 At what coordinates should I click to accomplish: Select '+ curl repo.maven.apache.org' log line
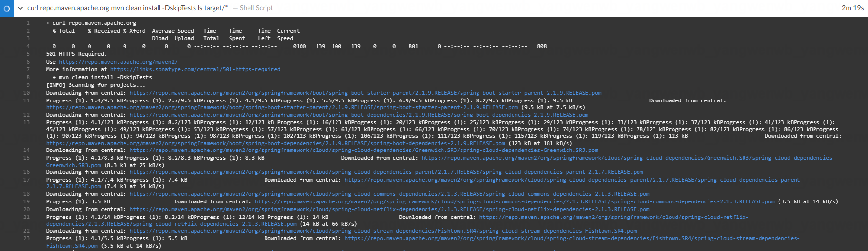[91, 23]
